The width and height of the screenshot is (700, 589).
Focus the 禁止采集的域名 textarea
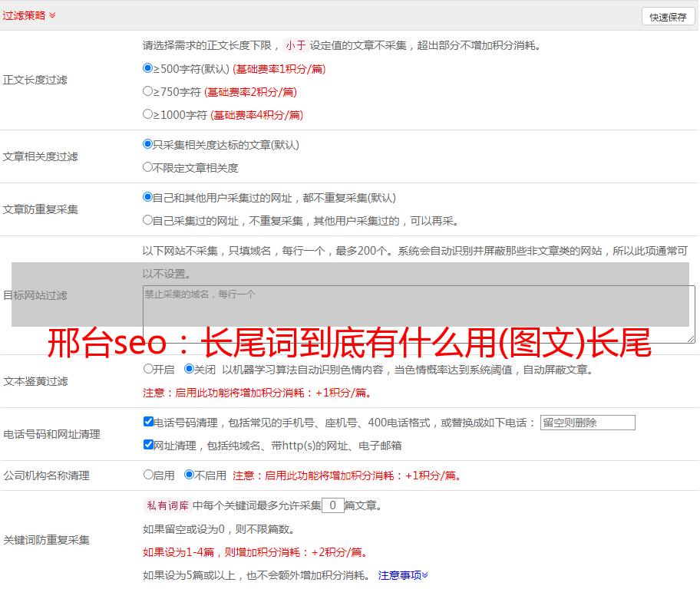coord(419,314)
